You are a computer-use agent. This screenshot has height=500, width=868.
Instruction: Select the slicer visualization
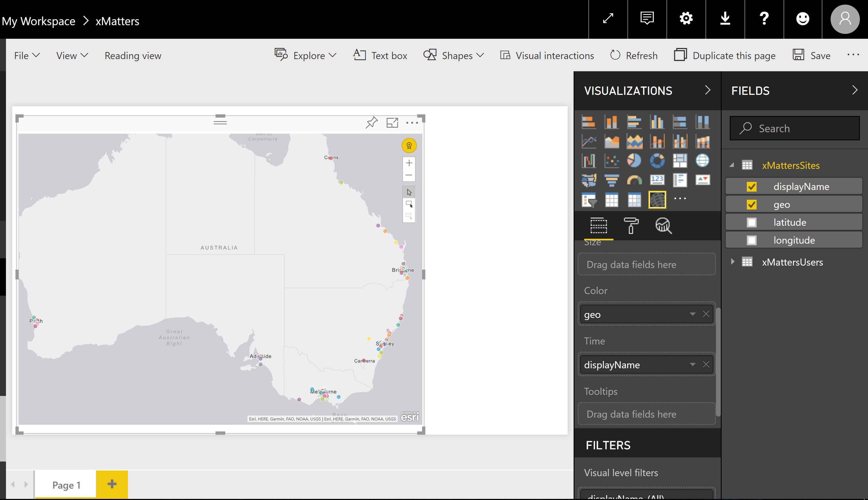pyautogui.click(x=589, y=199)
